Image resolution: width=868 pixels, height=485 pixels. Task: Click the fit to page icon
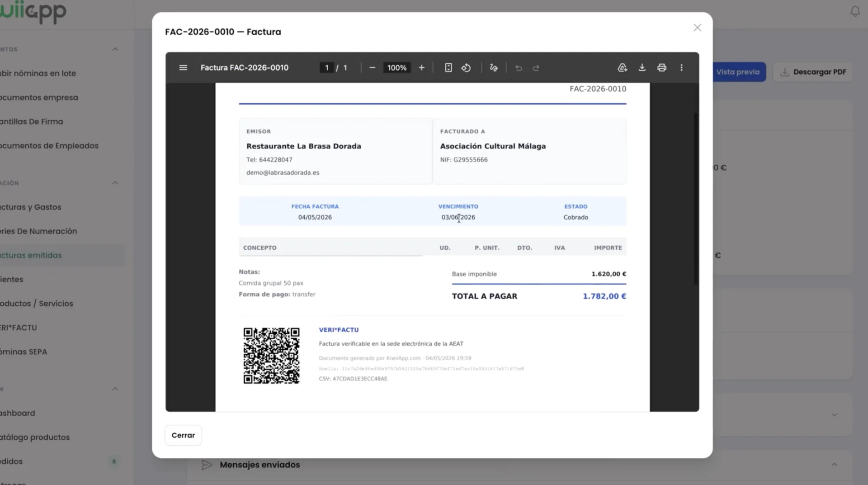448,68
